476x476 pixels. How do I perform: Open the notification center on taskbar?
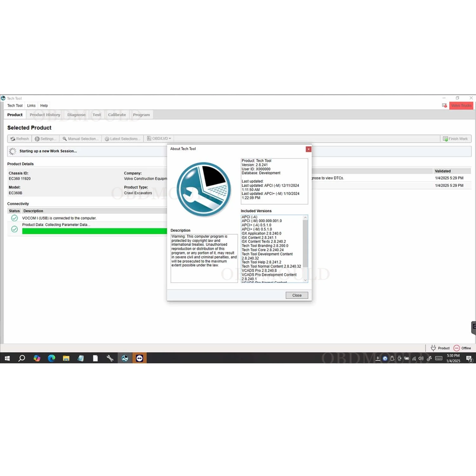(x=469, y=359)
